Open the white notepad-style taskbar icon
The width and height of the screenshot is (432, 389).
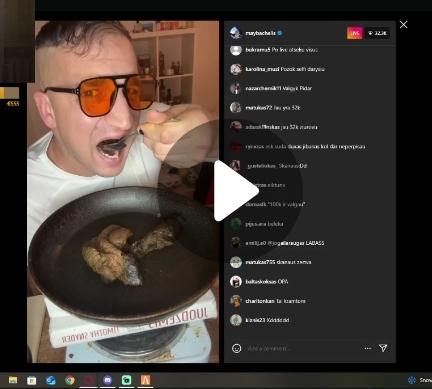[32, 380]
